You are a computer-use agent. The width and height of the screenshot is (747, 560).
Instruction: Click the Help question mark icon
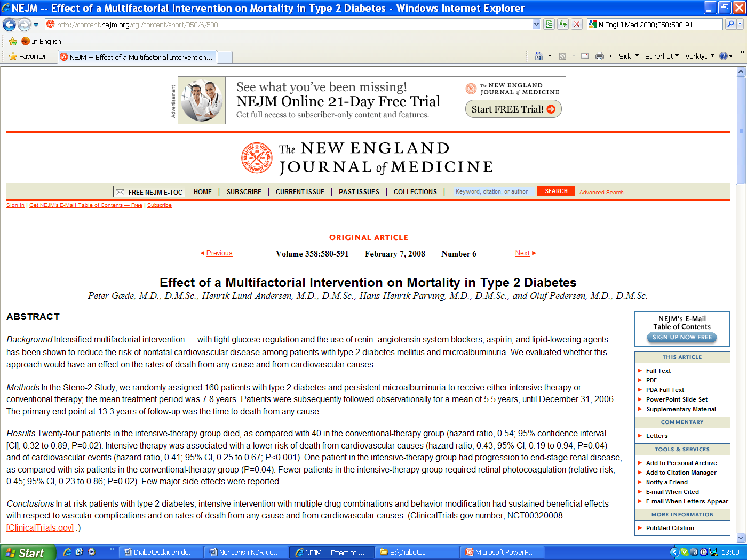724,56
